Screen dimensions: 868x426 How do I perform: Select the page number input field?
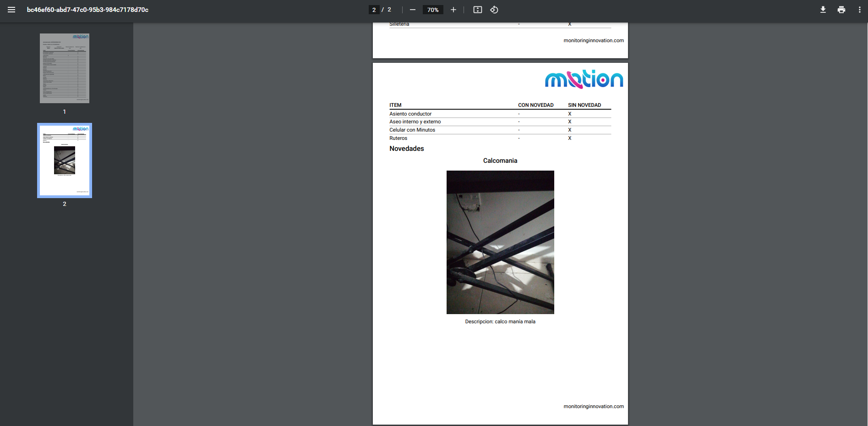374,10
